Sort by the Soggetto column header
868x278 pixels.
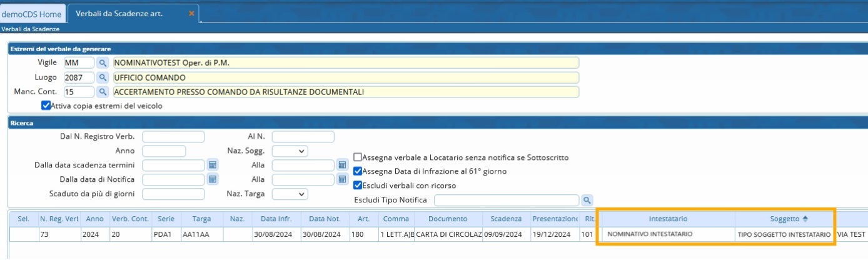click(x=784, y=219)
